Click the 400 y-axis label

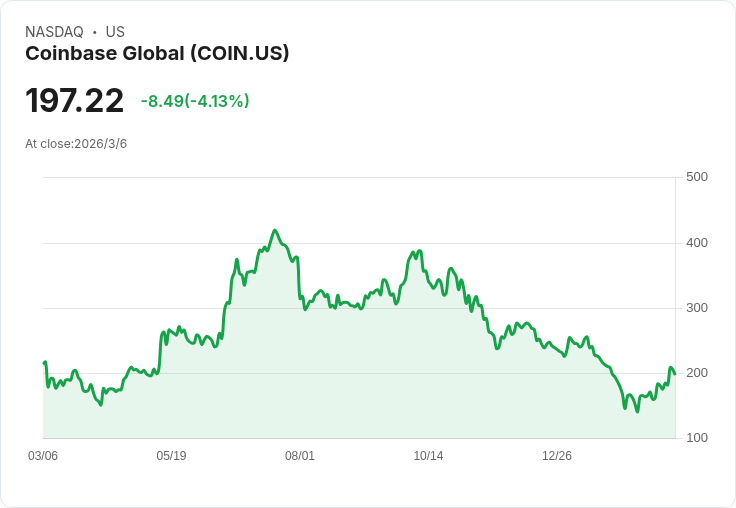click(697, 243)
